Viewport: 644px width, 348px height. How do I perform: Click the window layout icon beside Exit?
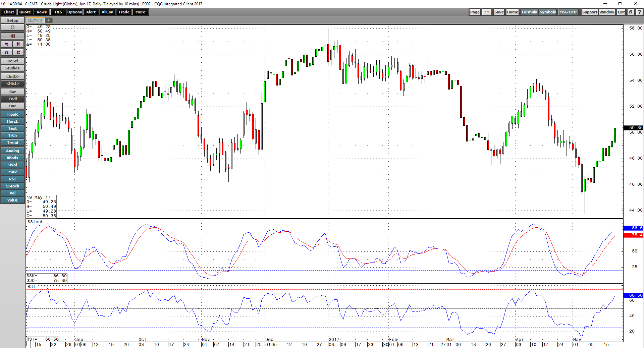pyautogui.click(x=631, y=12)
